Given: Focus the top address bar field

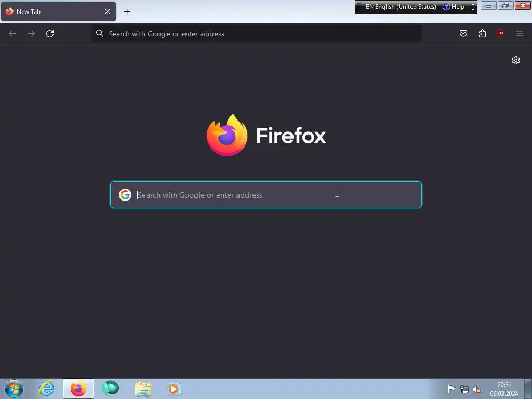Looking at the screenshot, I should (x=257, y=34).
